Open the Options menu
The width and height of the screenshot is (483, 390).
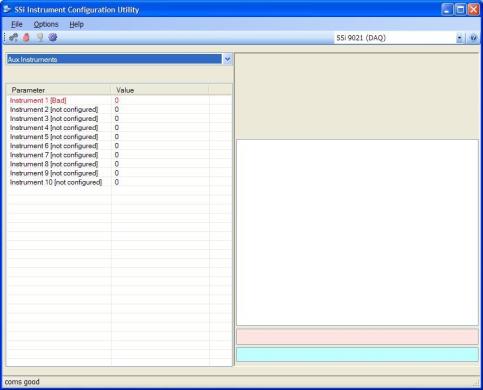46,24
